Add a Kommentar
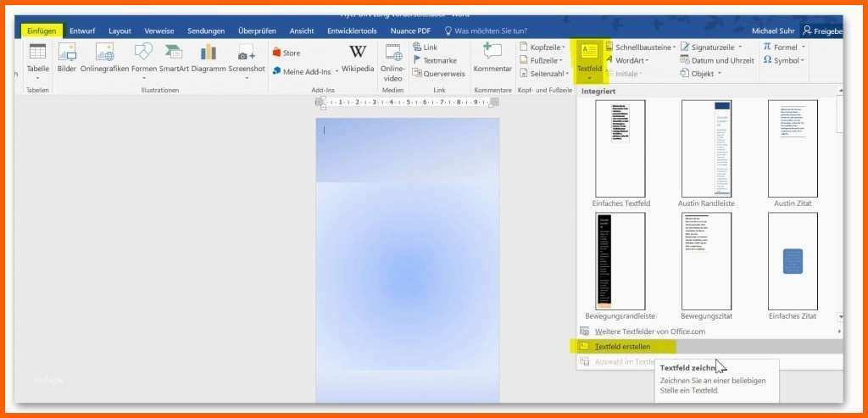Screen dimensions: 868x418 pos(492,59)
